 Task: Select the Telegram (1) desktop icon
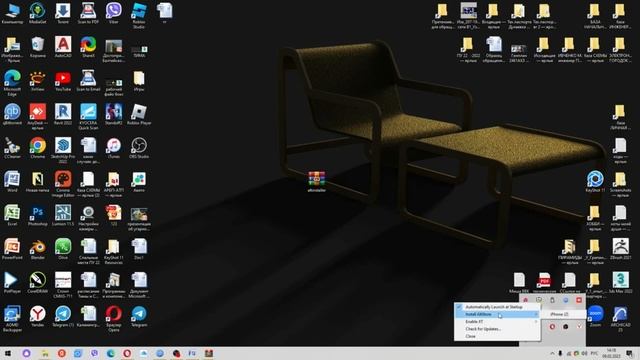tap(63, 317)
